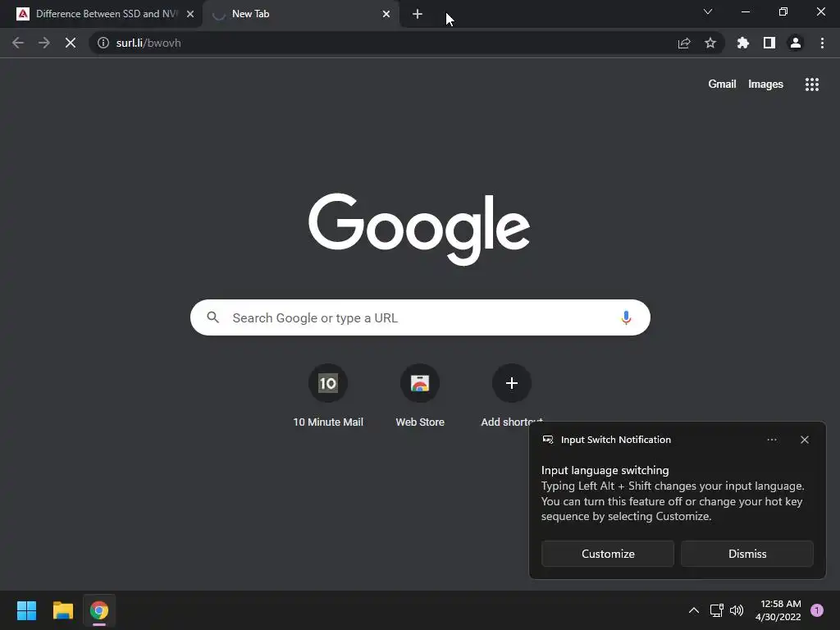Go forward using the browser forward arrow
The image size is (840, 630).
click(44, 43)
